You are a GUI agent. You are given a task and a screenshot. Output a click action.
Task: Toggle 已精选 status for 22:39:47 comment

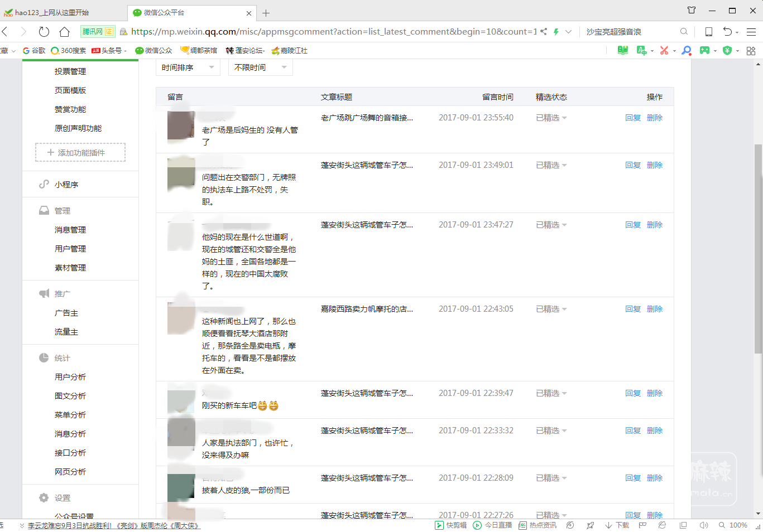click(x=551, y=393)
